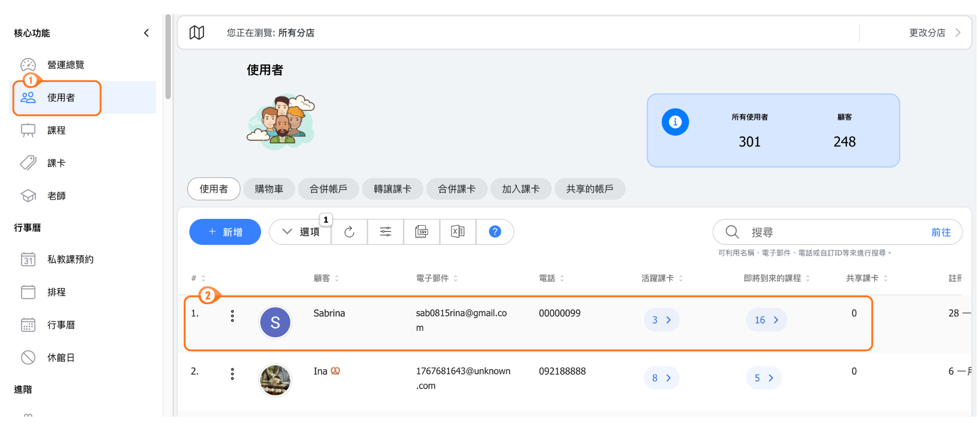Open 更改分店 branch selector
Viewport: 980px width, 431px height.
click(934, 33)
